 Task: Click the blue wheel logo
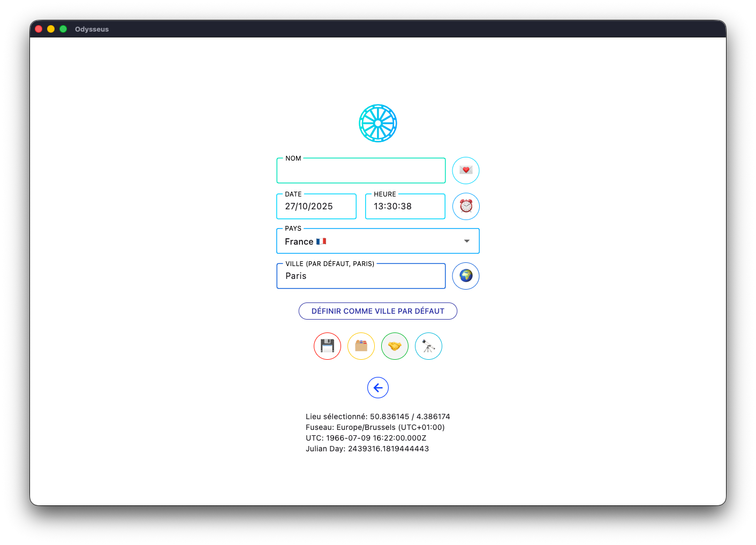click(377, 123)
